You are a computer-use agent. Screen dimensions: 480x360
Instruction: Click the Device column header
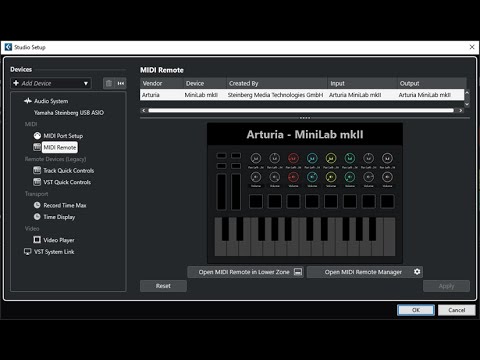(205, 83)
